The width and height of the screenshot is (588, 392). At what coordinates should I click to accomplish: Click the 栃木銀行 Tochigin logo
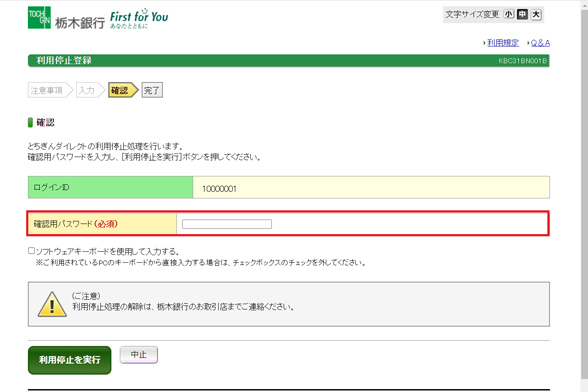[66, 18]
